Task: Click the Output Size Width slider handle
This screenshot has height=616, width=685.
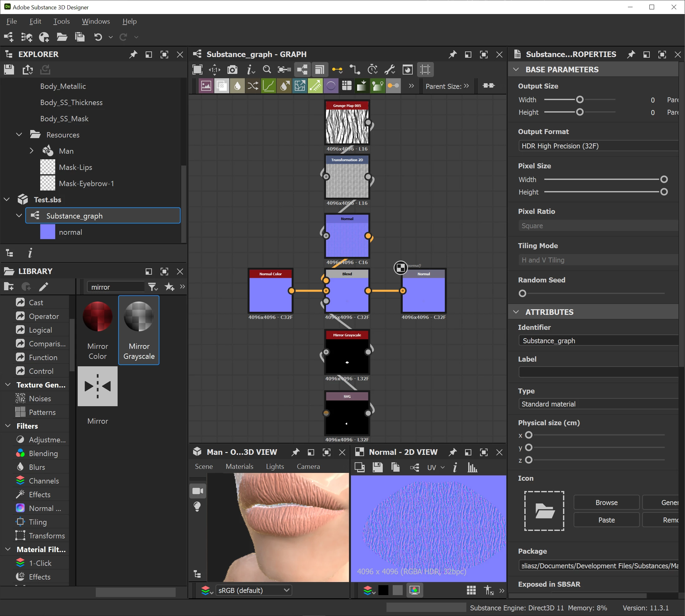Action: (580, 99)
